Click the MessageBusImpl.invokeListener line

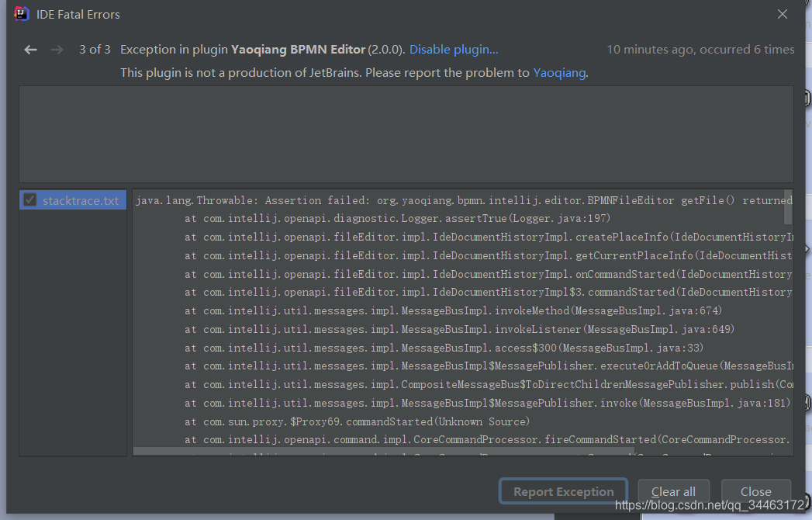coord(459,329)
